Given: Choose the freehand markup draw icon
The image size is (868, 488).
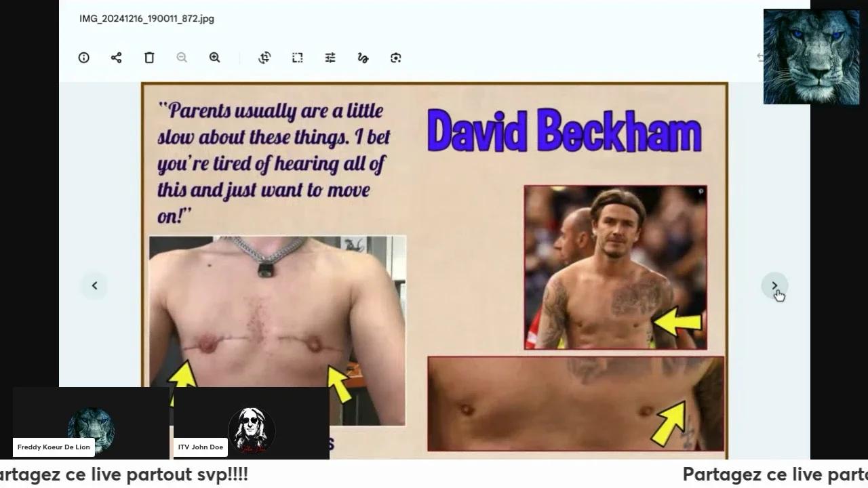Looking at the screenshot, I should coord(363,58).
